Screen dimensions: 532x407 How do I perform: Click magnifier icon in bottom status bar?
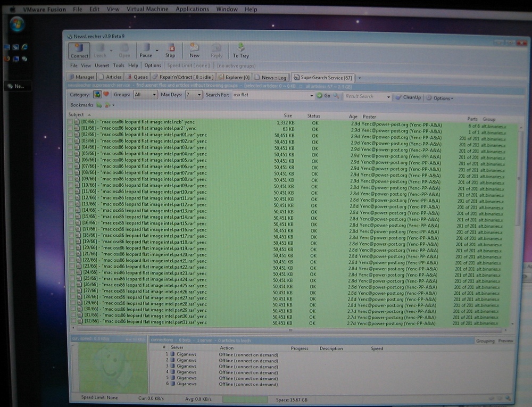[508, 398]
